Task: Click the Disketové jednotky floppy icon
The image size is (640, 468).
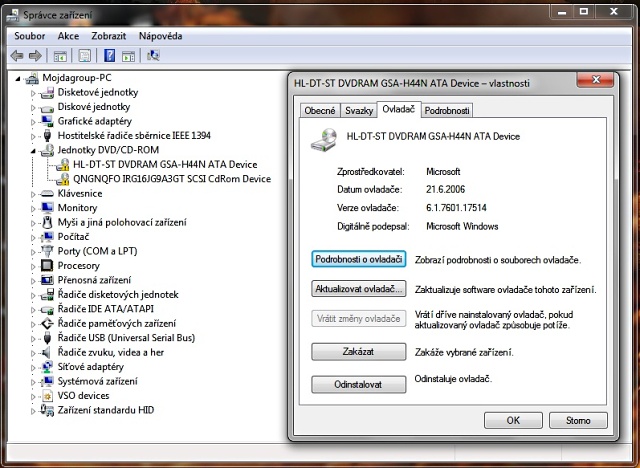Action: click(x=47, y=93)
